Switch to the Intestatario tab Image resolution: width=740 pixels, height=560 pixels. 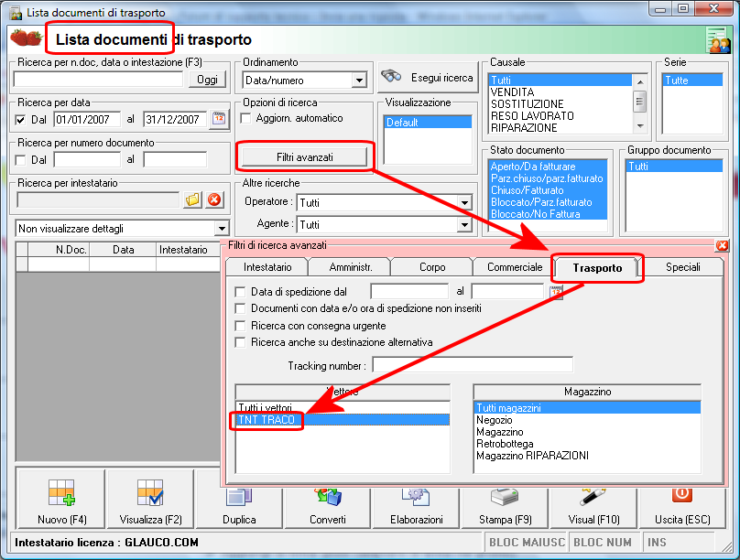point(267,267)
